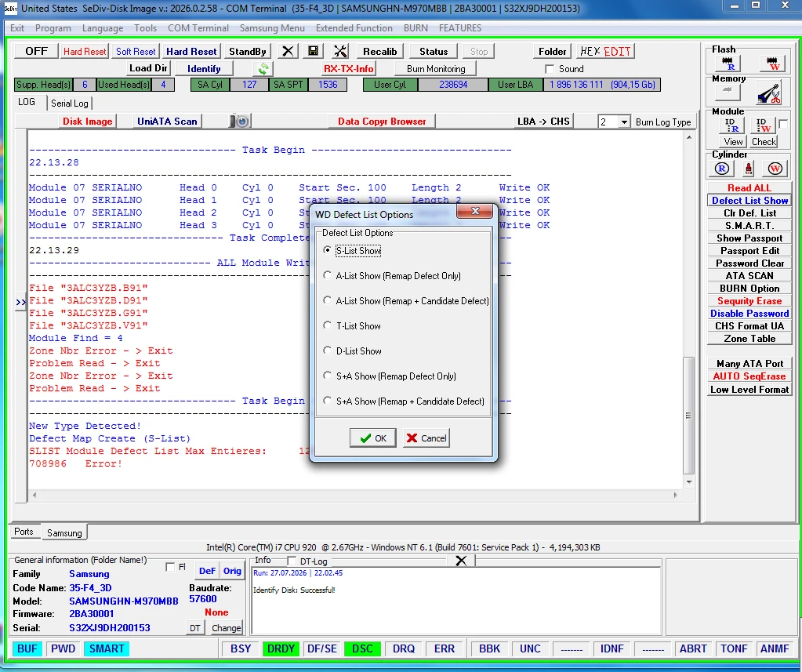Screen dimensions: 802x672
Task: Switch to the Ports tab
Action: 24,532
